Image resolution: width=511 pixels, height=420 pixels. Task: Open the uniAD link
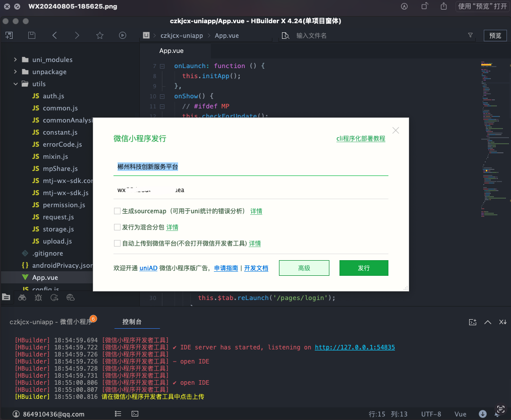pyautogui.click(x=148, y=268)
